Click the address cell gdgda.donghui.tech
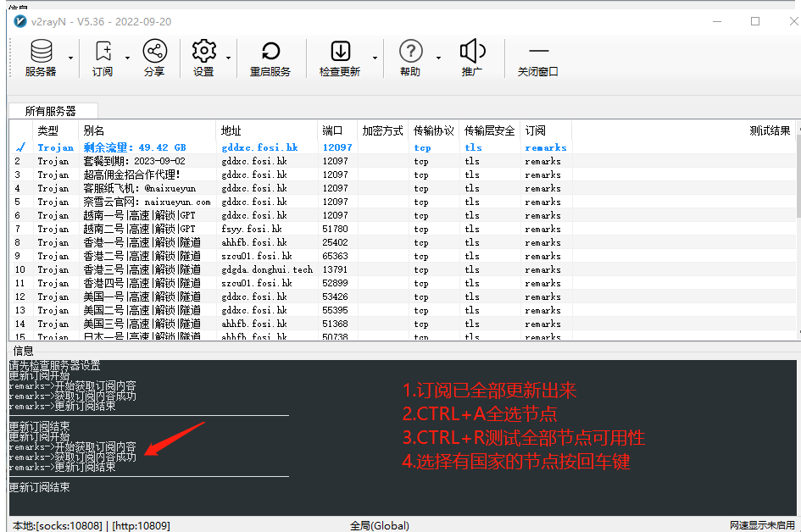Image resolution: width=801 pixels, height=532 pixels. (267, 269)
